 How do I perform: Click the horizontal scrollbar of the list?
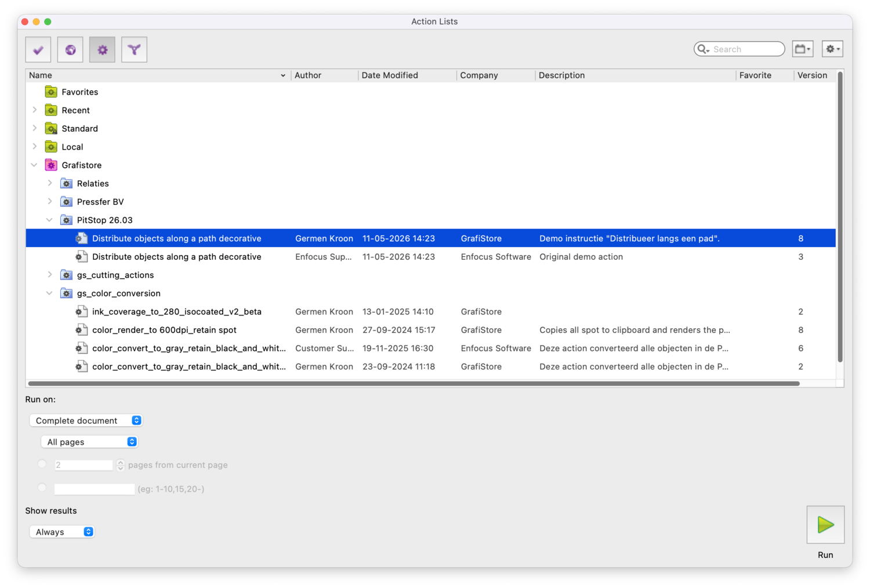[414, 383]
